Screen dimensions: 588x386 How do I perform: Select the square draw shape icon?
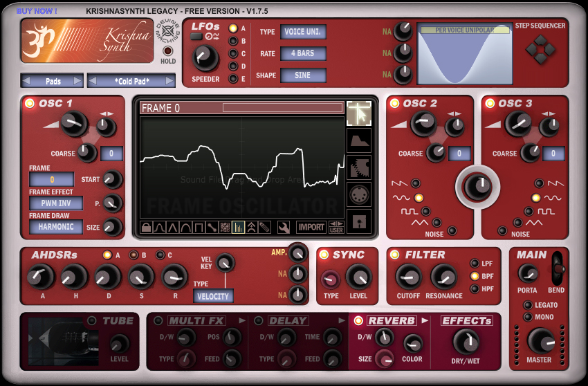[x=199, y=228]
